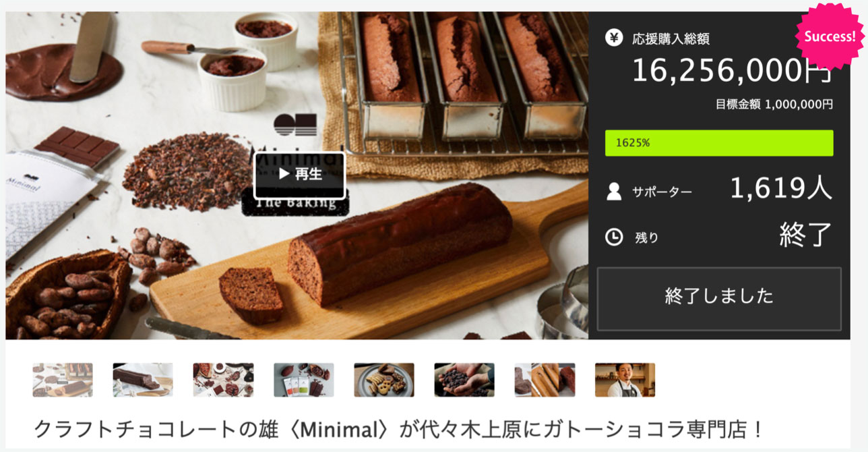Screen dimensions: 868x452
Task: Click the 16,256,000円 total amount
Action: (x=732, y=71)
